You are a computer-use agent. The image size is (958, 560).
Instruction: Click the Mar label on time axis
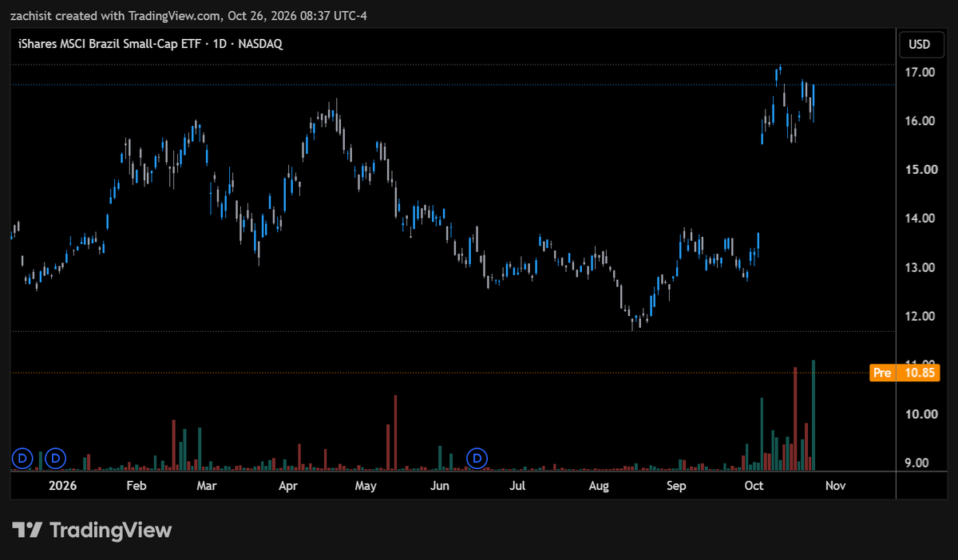click(x=207, y=485)
